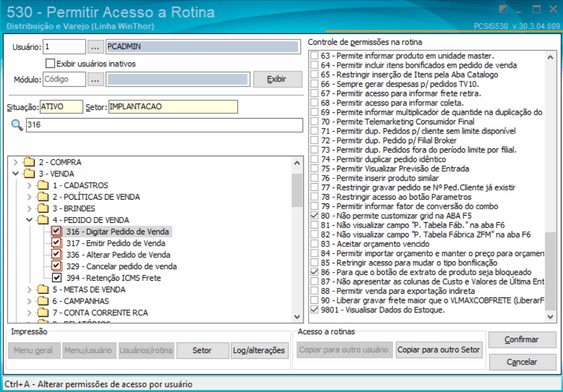Collapse the 4 - PEDIDO DE VENDA node
The width and height of the screenshot is (563, 392).
click(x=29, y=220)
